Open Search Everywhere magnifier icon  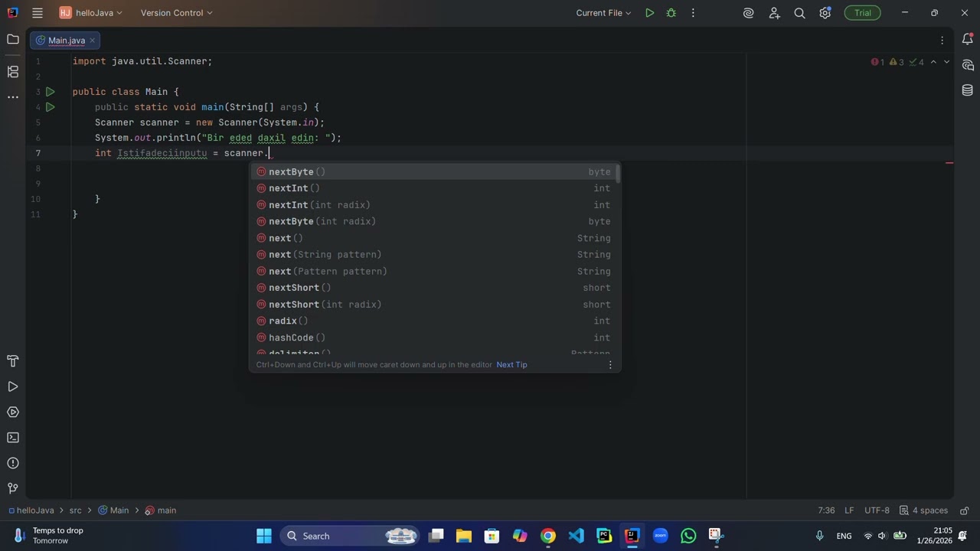[799, 13]
